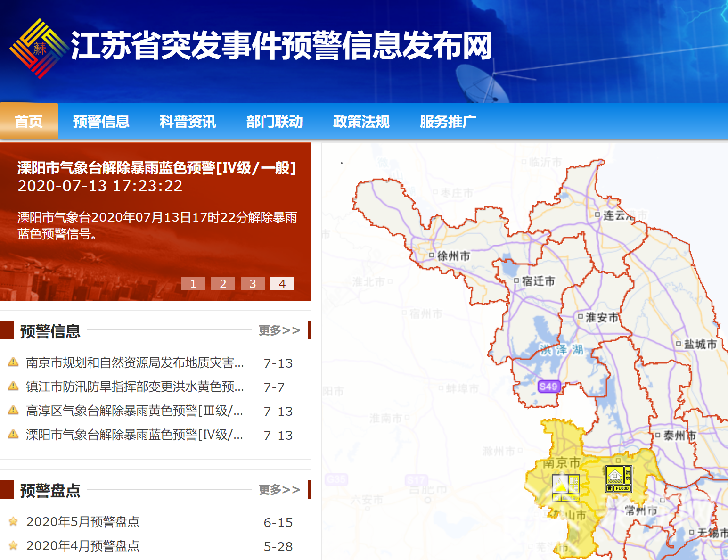Click the date 6-15 beside May report
This screenshot has width=728, height=560.
point(278,522)
